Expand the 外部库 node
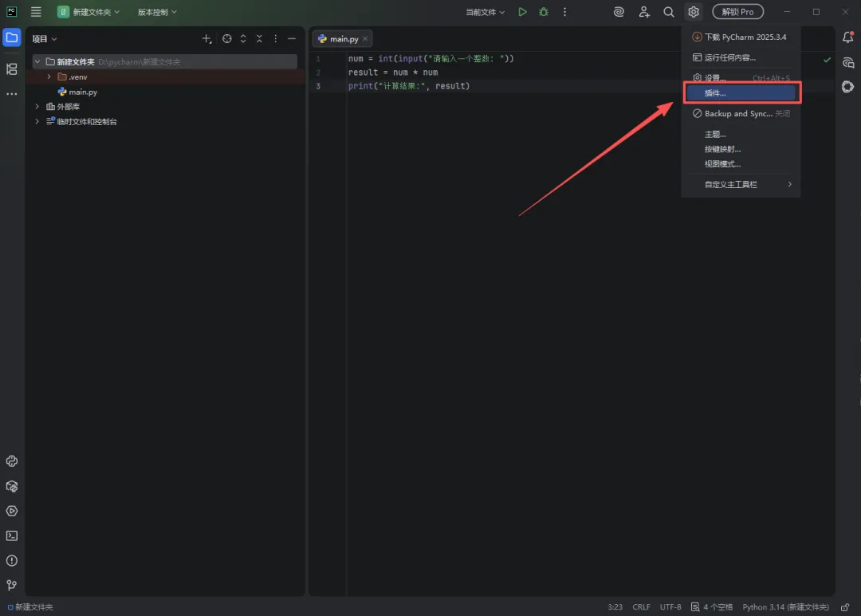Screen dimensions: 861x616 (x=37, y=107)
